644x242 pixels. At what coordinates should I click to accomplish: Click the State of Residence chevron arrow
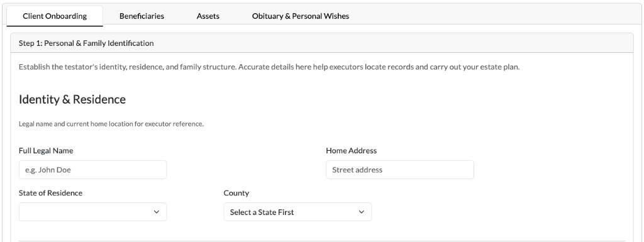coord(157,212)
